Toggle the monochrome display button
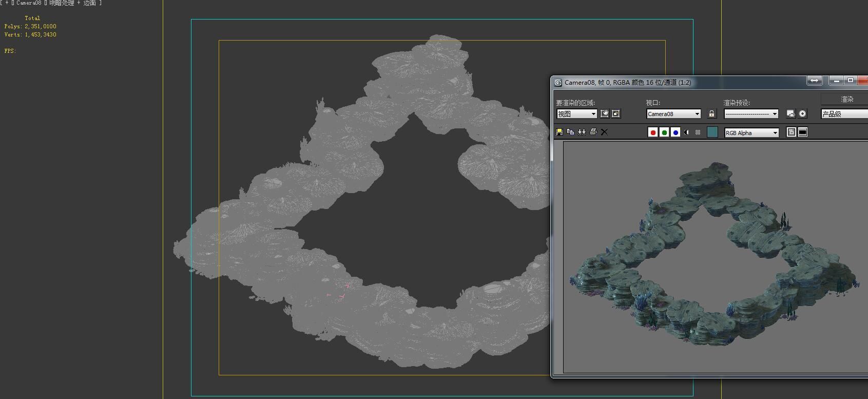 [x=698, y=132]
